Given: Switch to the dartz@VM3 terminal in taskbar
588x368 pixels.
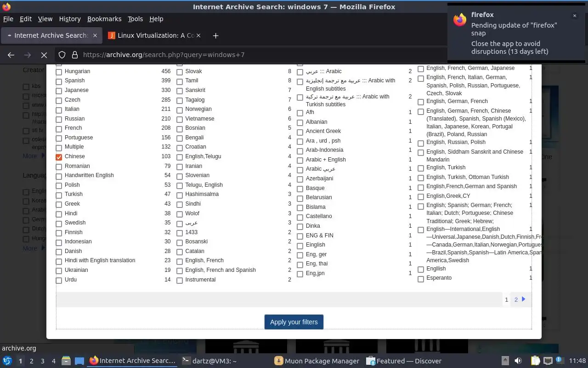Looking at the screenshot, I should coord(209,361).
